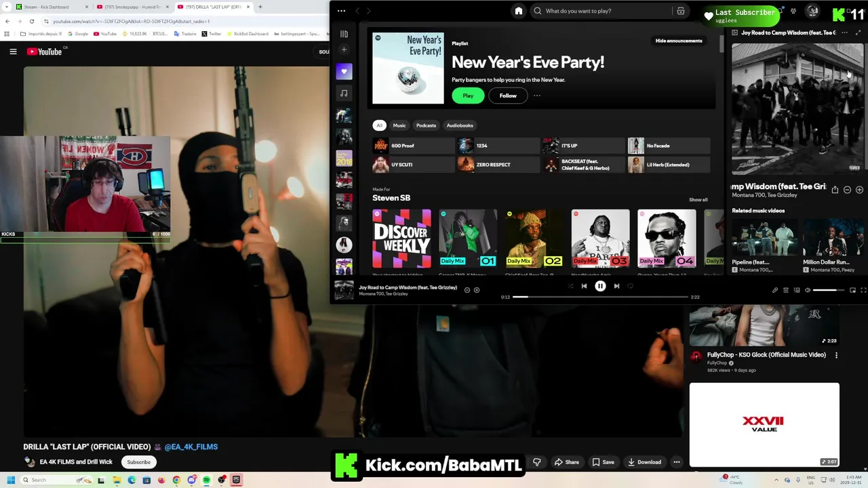
Task: Select the Music filter chip
Action: coord(399,125)
